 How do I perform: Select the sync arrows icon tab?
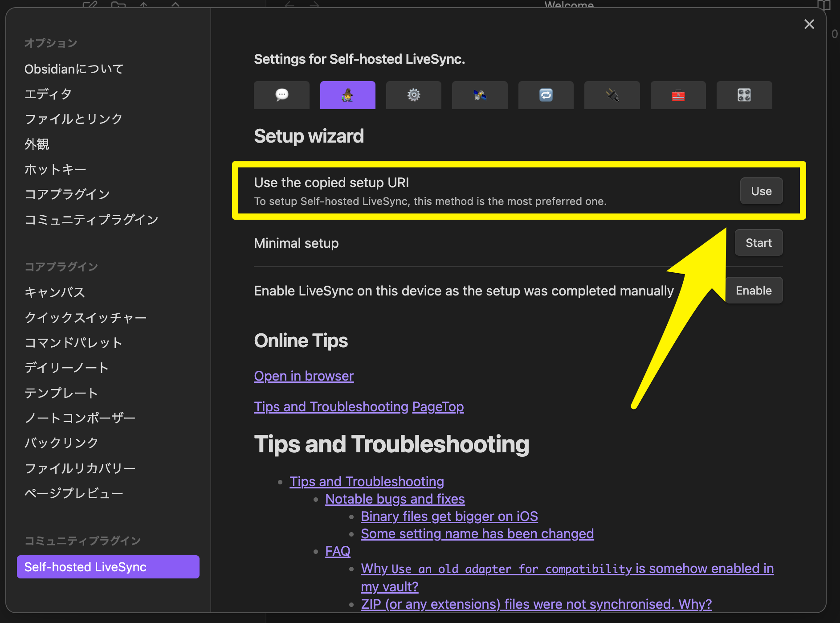[546, 95]
